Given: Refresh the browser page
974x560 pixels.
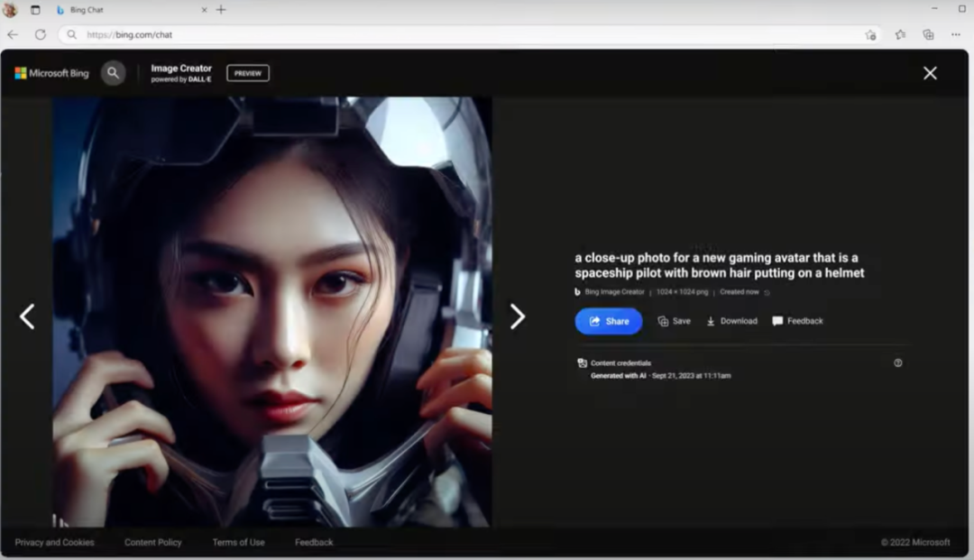Looking at the screenshot, I should [x=40, y=34].
